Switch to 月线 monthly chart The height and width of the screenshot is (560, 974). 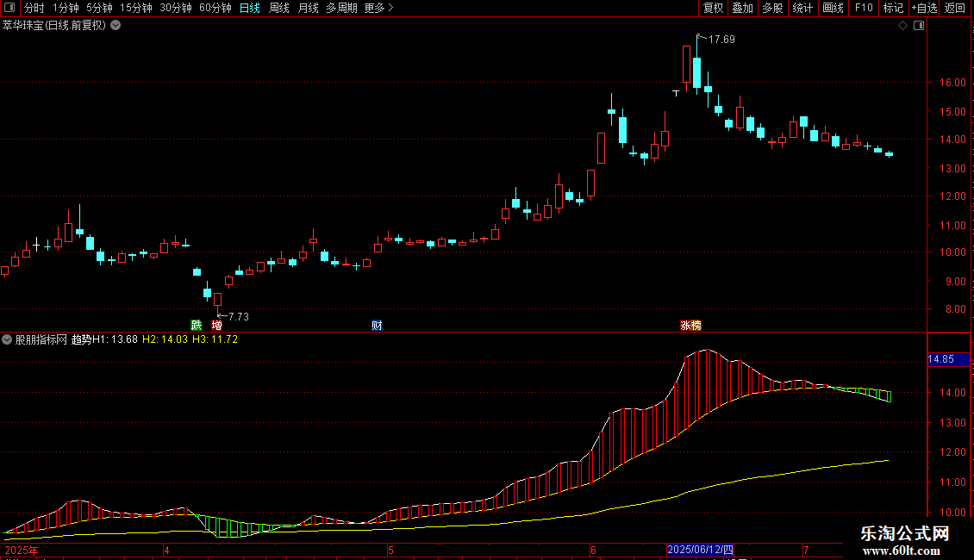click(308, 8)
